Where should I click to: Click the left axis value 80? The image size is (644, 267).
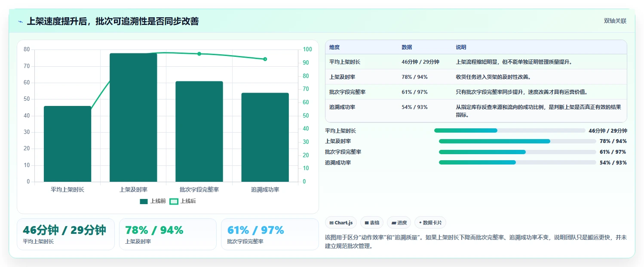coord(27,50)
